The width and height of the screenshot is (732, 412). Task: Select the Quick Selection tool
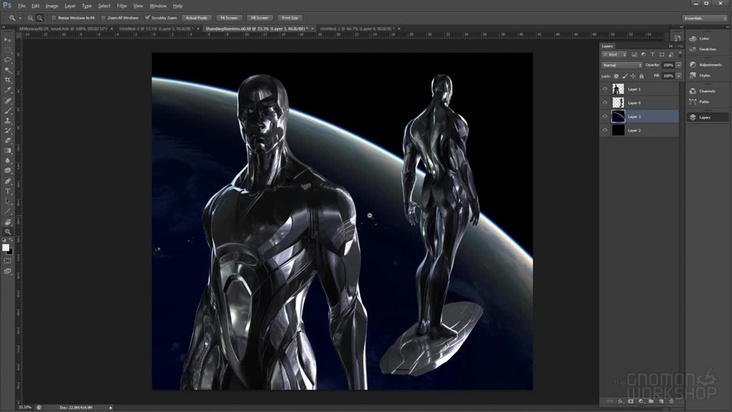pos(7,70)
